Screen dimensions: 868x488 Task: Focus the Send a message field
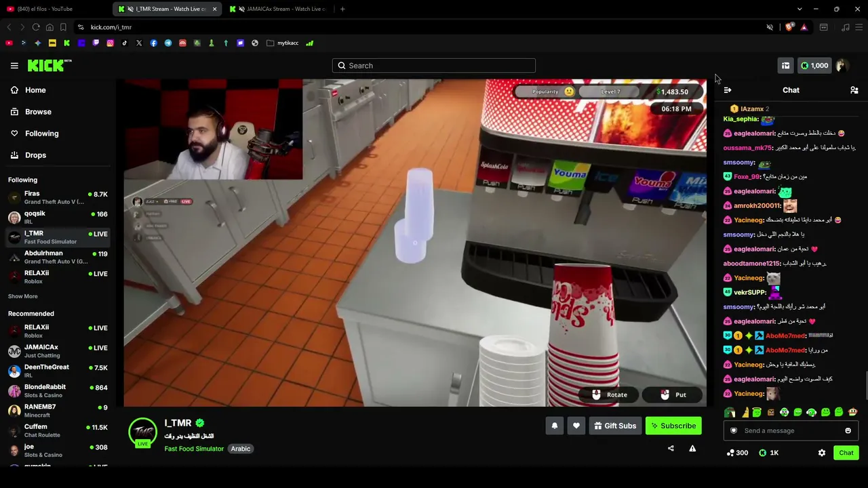(x=791, y=430)
